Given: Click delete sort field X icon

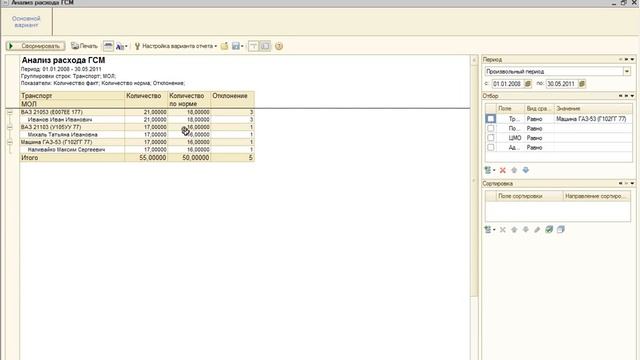Looking at the screenshot, I should (503, 230).
